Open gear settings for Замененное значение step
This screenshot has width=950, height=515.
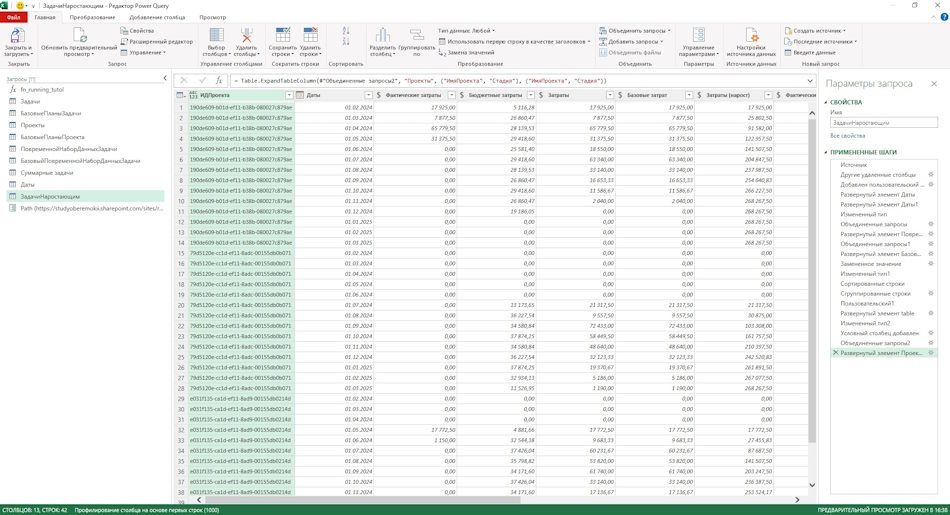(931, 264)
